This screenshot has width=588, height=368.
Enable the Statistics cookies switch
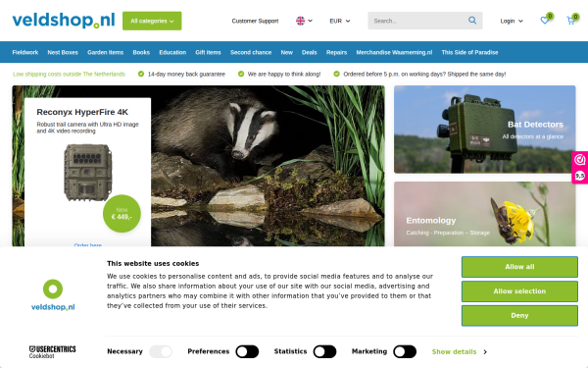(x=324, y=351)
